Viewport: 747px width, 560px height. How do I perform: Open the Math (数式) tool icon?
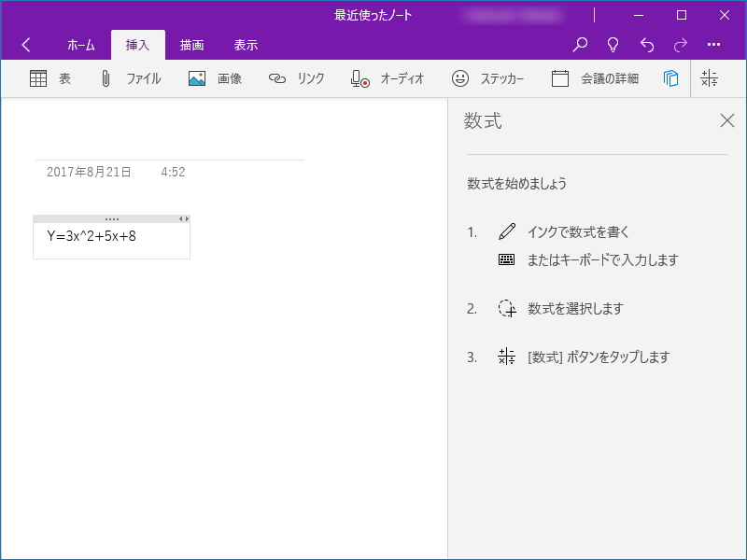[710, 78]
